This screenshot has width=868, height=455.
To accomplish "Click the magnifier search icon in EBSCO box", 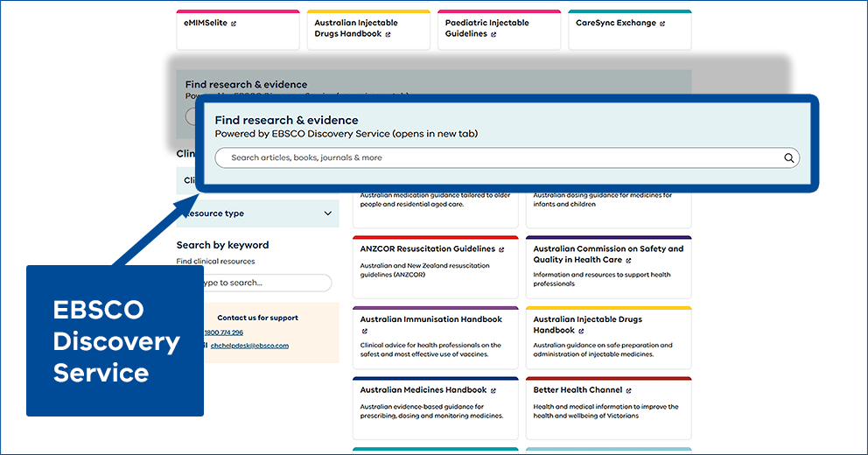I will click(x=789, y=157).
